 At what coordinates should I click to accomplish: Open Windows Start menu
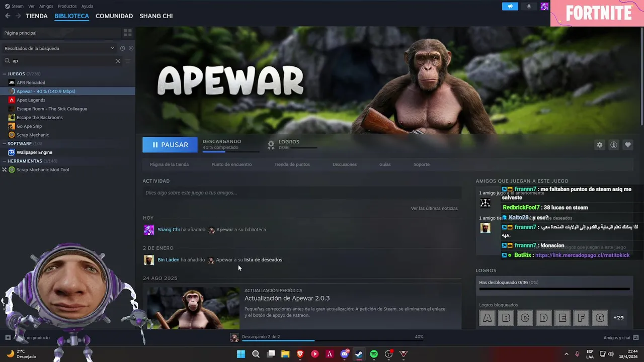tap(241, 354)
